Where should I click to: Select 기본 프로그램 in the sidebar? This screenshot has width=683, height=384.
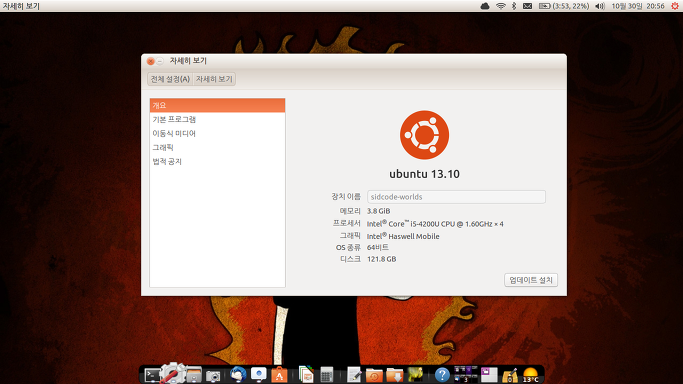tap(217, 119)
